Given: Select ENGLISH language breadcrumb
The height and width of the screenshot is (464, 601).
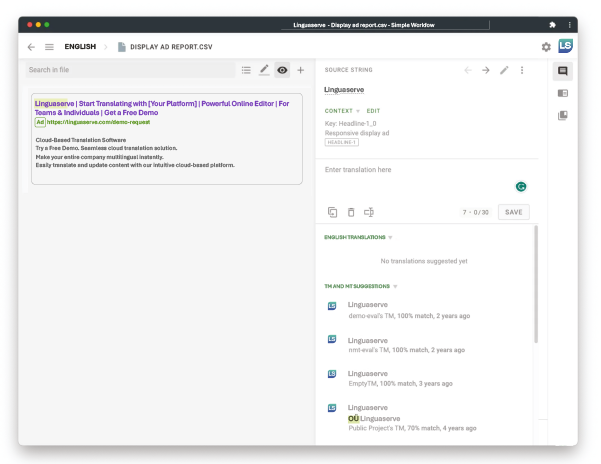Looking at the screenshot, I should click(80, 47).
